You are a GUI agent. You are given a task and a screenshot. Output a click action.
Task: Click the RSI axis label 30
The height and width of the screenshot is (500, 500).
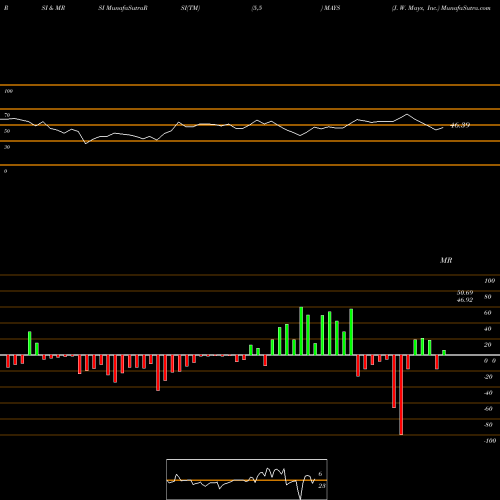[x=7, y=147]
